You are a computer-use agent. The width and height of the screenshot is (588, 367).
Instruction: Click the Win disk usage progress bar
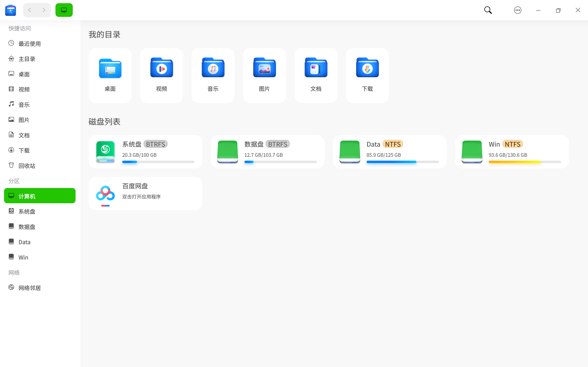tap(525, 162)
